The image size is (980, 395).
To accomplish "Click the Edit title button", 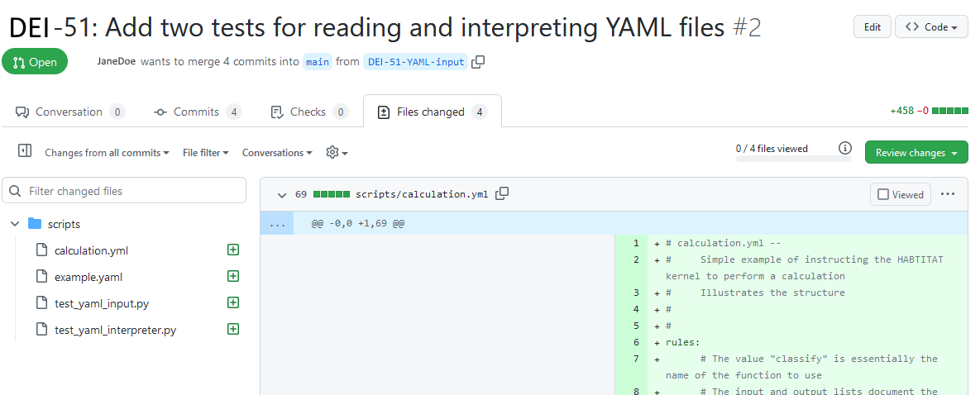I will click(x=872, y=27).
